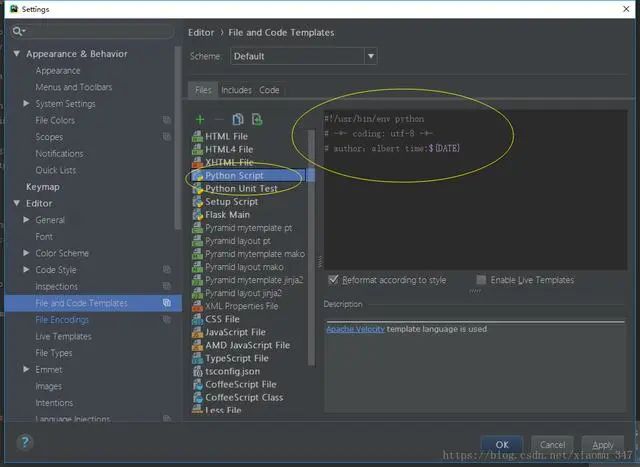Click project-level icon beside File and Code Templates

(x=167, y=302)
